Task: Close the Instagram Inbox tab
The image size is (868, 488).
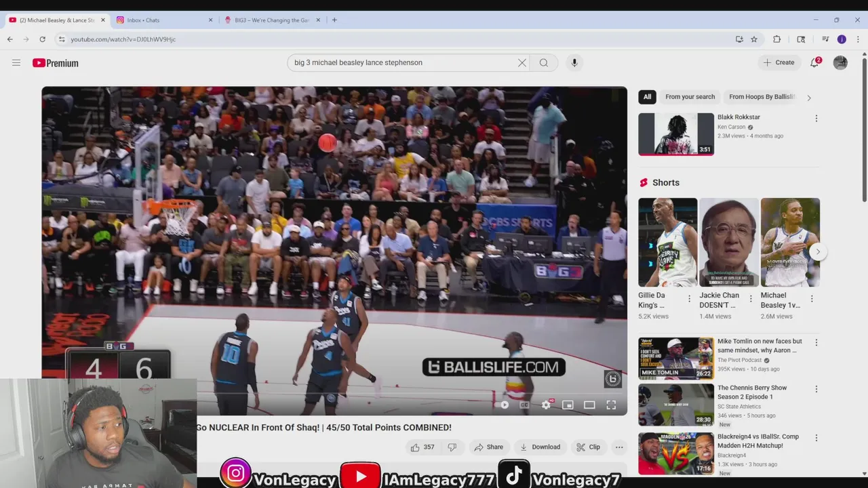Action: coord(210,20)
